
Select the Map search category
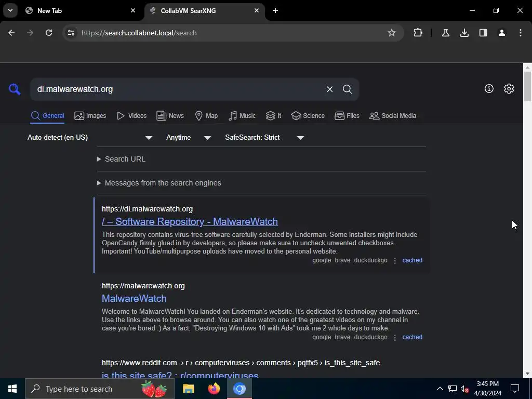point(206,116)
